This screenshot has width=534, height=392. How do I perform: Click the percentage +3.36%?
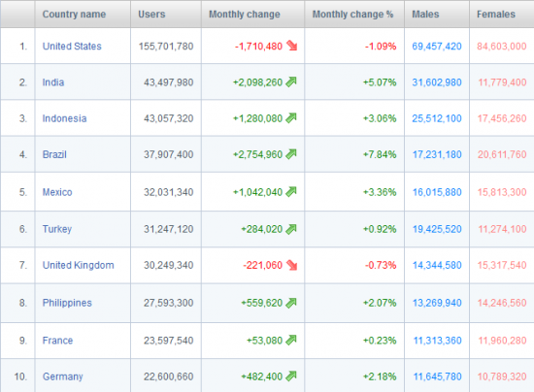[380, 192]
